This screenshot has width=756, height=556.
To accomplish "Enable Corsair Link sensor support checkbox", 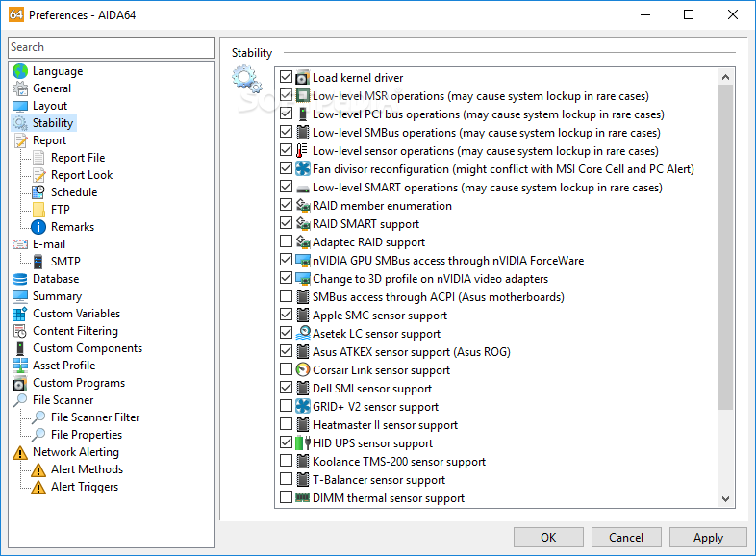I will 286,369.
